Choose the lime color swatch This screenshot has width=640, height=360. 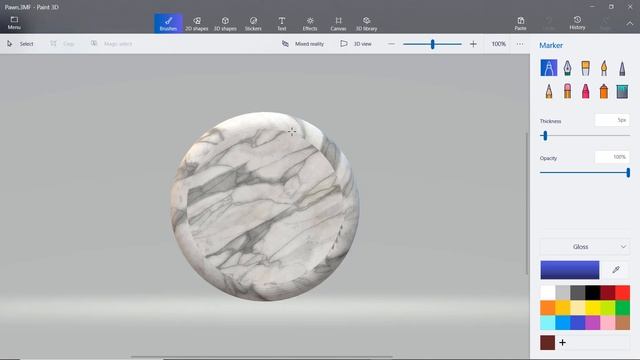(607, 308)
